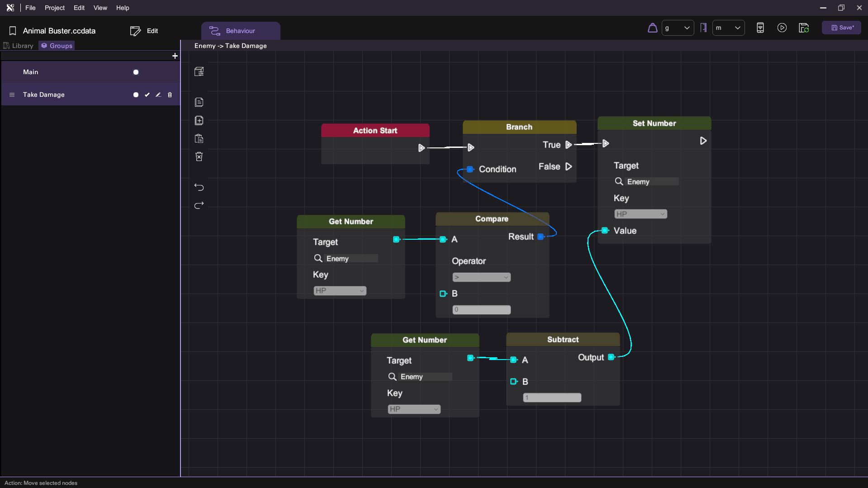This screenshot has width=868, height=488.
Task: Toggle the white dot on Main group
Action: pyautogui.click(x=136, y=72)
